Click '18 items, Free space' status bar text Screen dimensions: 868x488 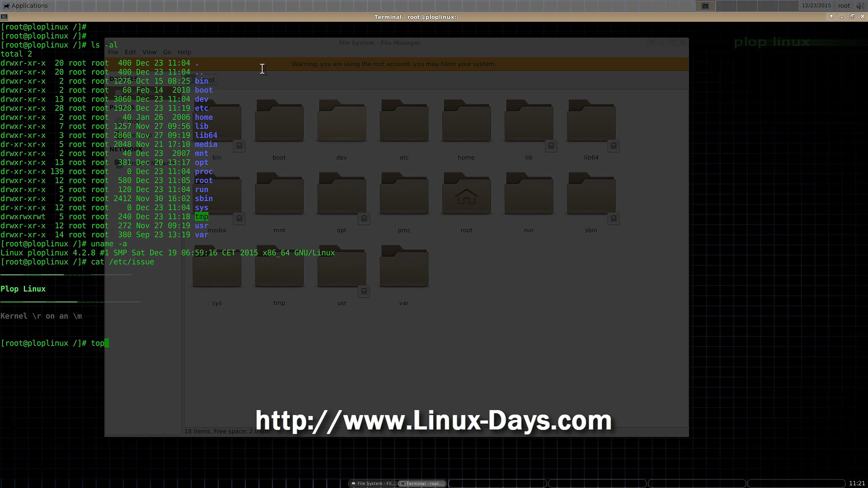(226, 431)
